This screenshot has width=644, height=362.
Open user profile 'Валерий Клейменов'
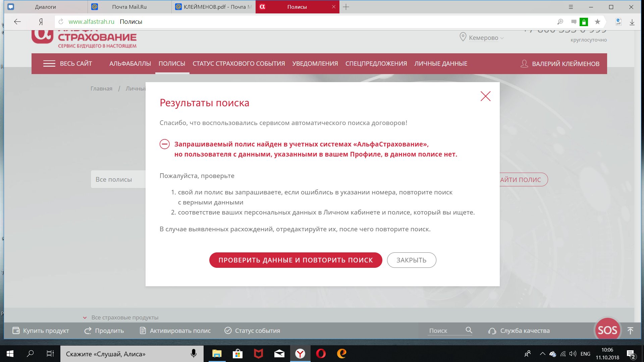(560, 64)
